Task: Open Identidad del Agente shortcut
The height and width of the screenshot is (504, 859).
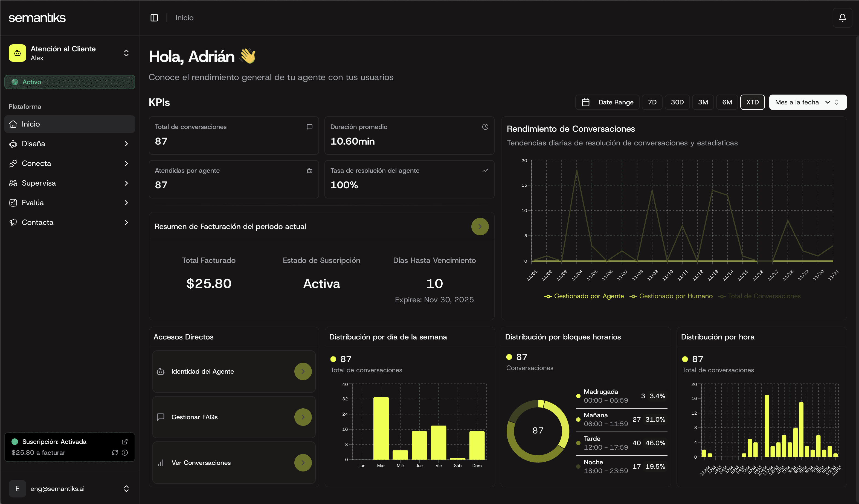Action: pos(234,371)
